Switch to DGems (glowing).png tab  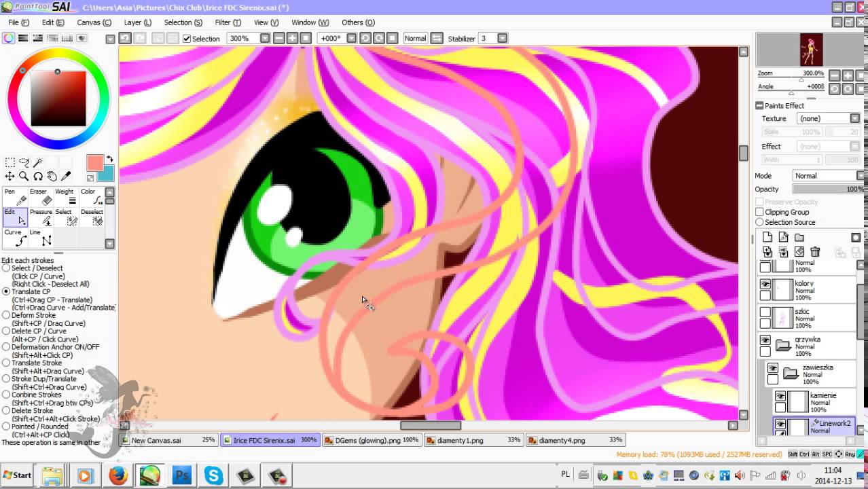(x=372, y=440)
